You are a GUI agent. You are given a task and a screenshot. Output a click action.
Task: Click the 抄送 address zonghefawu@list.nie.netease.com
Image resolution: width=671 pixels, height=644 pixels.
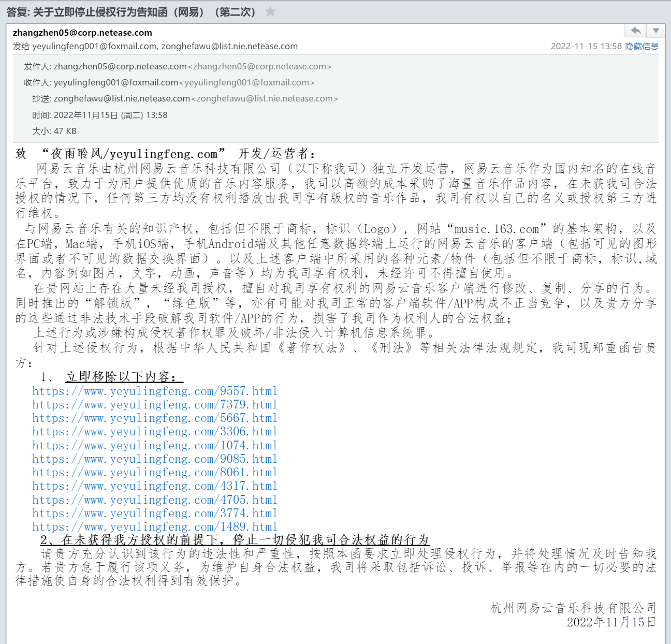pos(196,98)
